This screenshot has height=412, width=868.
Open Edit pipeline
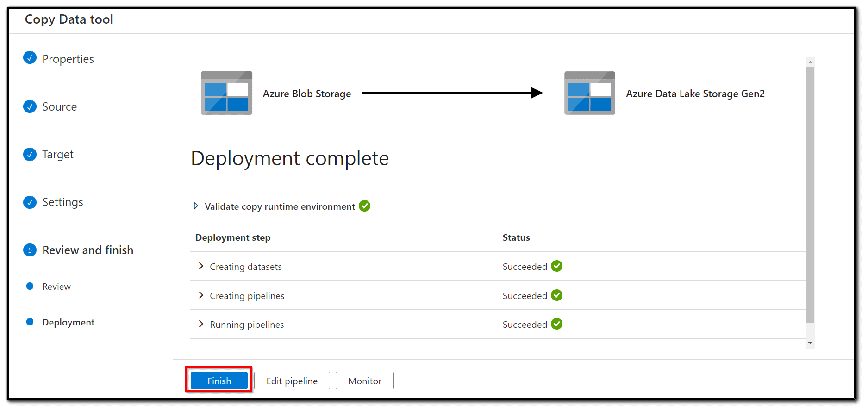[x=292, y=381]
